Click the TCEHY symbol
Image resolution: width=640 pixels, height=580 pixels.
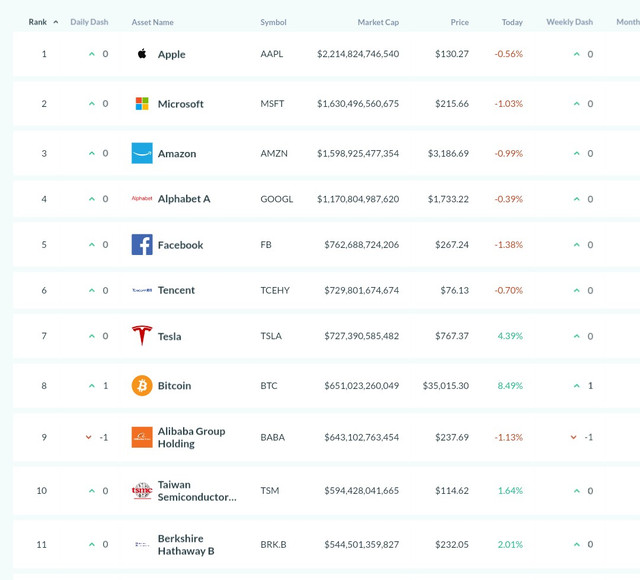tap(275, 290)
